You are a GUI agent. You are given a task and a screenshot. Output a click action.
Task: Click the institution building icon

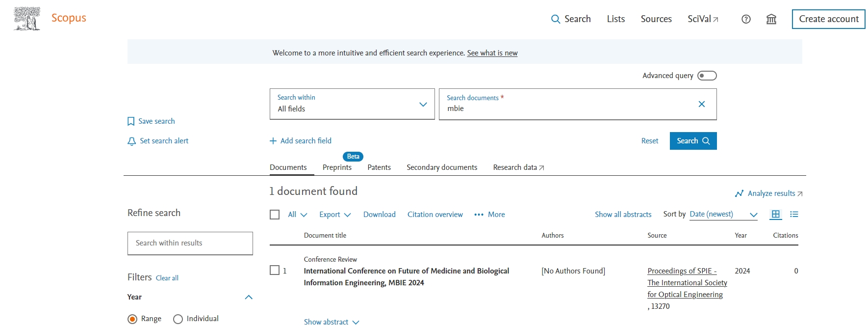click(x=771, y=19)
